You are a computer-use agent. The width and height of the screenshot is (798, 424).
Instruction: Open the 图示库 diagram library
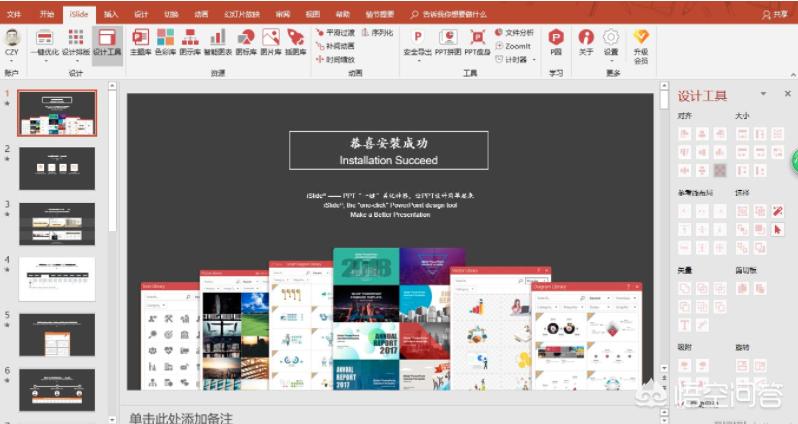click(190, 42)
